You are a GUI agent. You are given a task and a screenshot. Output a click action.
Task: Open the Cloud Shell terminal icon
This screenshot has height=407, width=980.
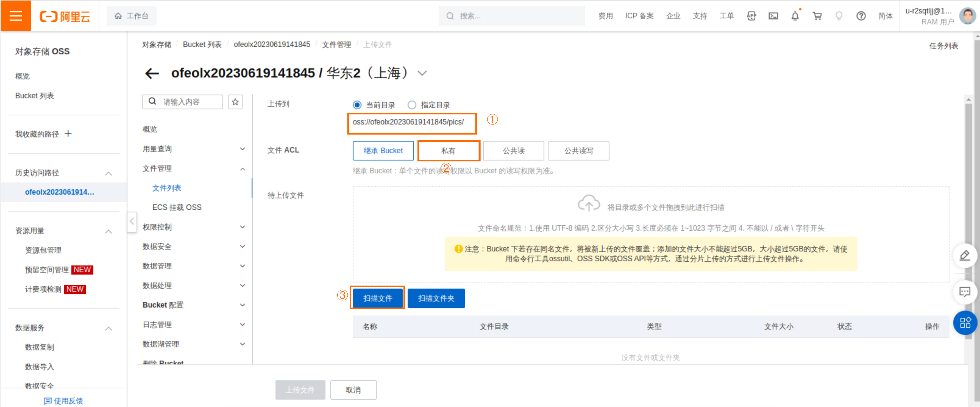773,16
